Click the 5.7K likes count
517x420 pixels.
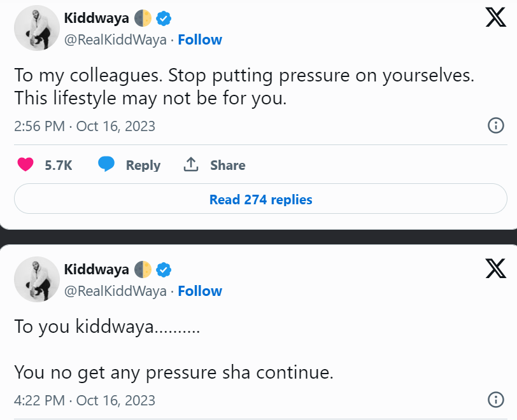(x=59, y=165)
